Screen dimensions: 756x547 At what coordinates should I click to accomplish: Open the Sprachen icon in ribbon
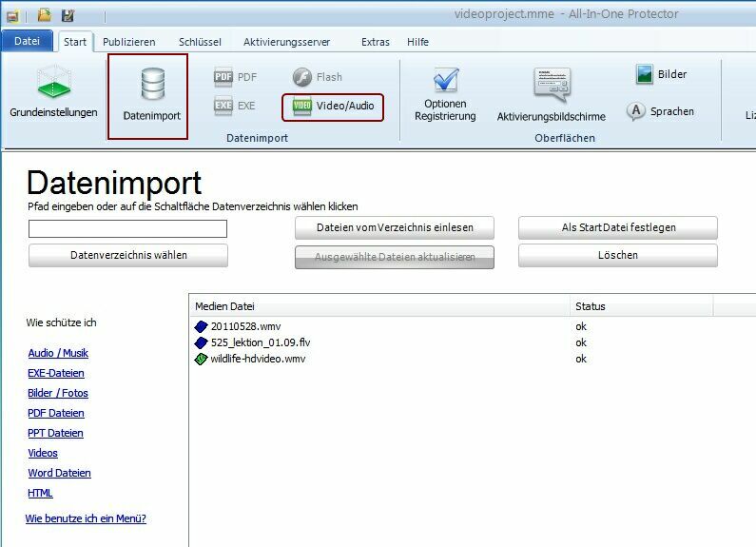(x=636, y=111)
